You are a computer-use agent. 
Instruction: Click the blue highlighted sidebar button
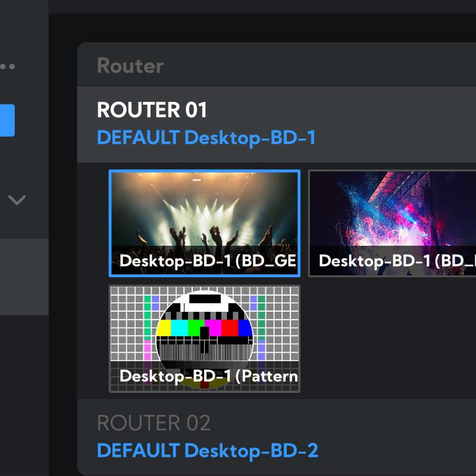click(x=7, y=120)
